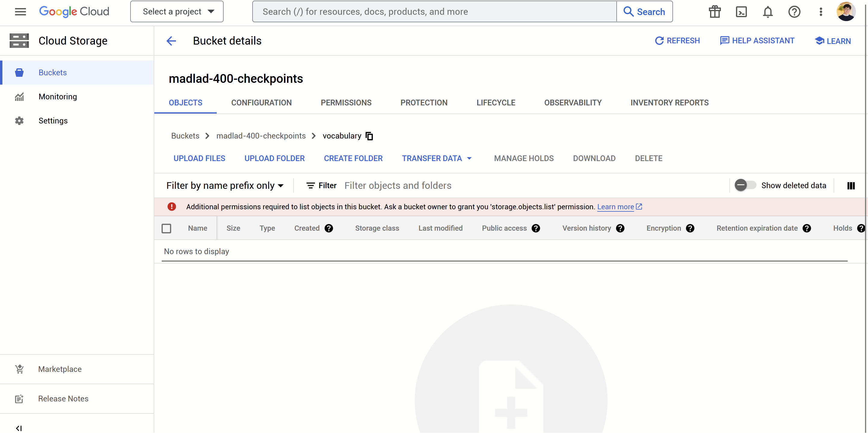
Task: Open the Select a project dropdown
Action: (177, 11)
